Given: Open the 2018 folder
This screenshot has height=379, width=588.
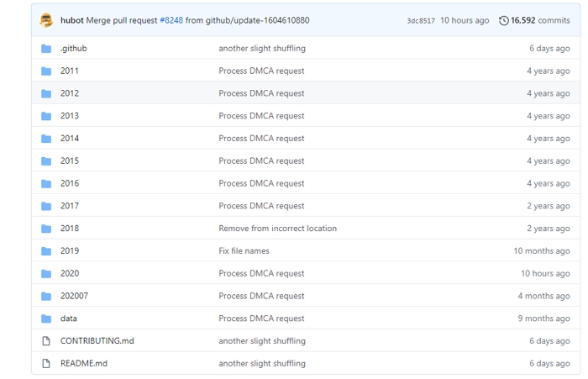Looking at the screenshot, I should (70, 229).
